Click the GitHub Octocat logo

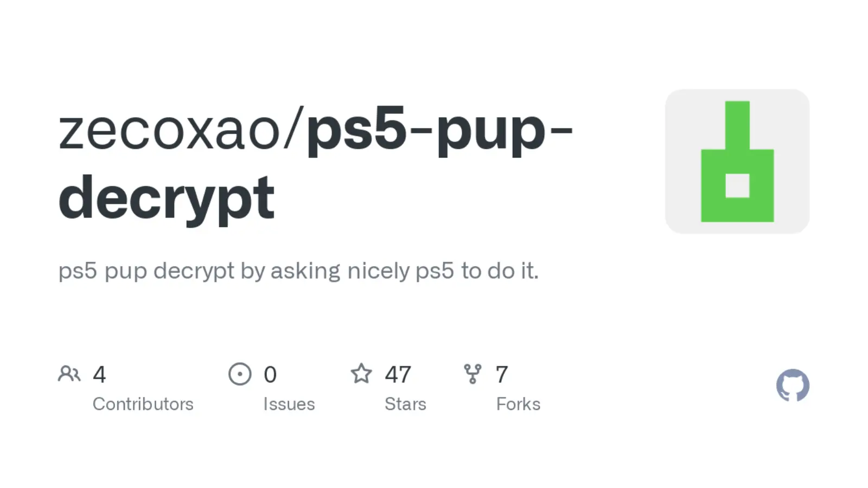(x=793, y=385)
